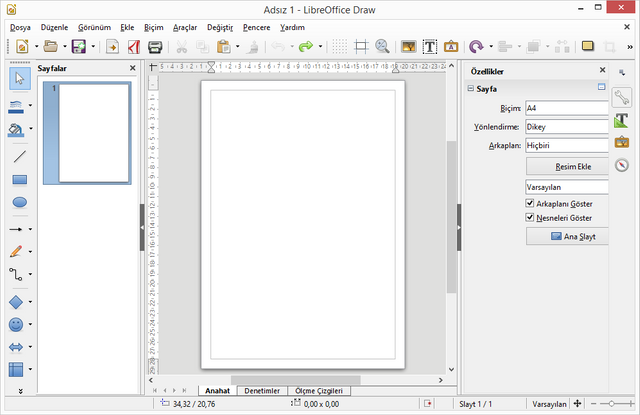Insert image icon in toolbar
Viewport: 640px width, 415px height.
point(409,47)
